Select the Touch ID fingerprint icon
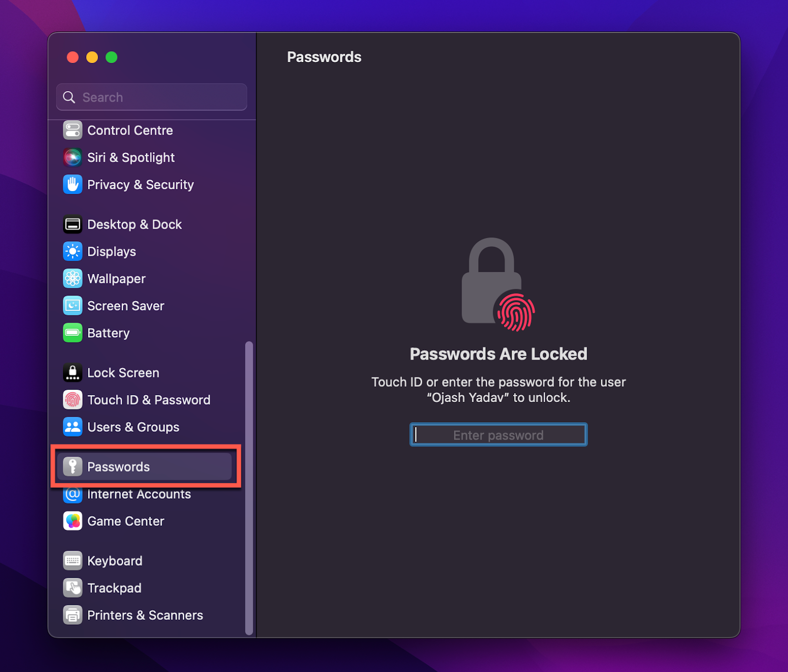The height and width of the screenshot is (672, 788). pos(72,400)
